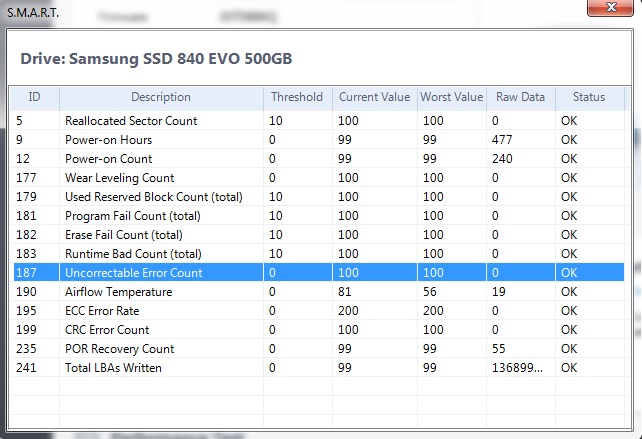Click the highlighted Uncorrectable Error Count row
This screenshot has width=642, height=439.
click(x=319, y=272)
